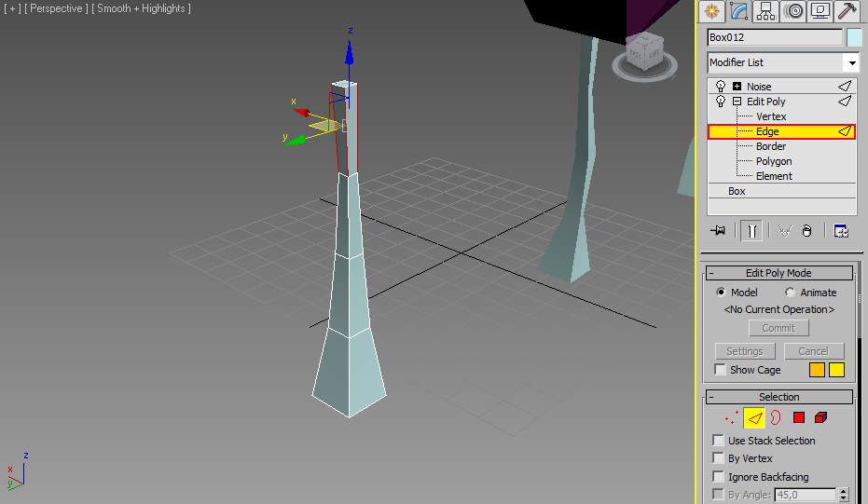Select Edge selection icon in Selection rollout
The width and height of the screenshot is (868, 504).
754,417
